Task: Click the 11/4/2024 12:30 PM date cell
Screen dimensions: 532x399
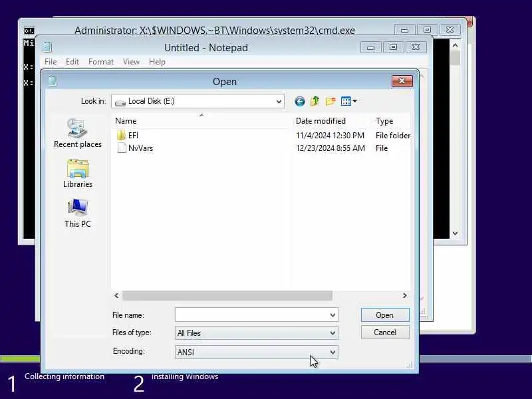Action: 330,136
